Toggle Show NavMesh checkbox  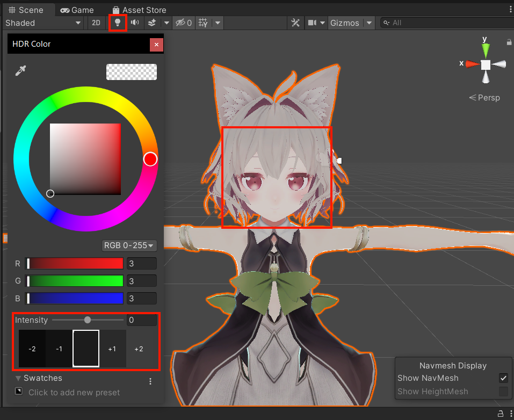tap(503, 378)
